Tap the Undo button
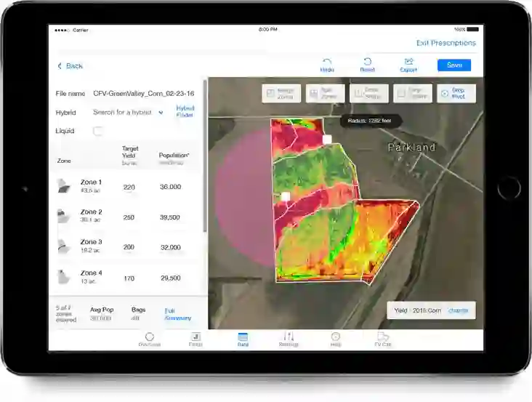Viewport: 532px width, 402px height. pos(327,65)
